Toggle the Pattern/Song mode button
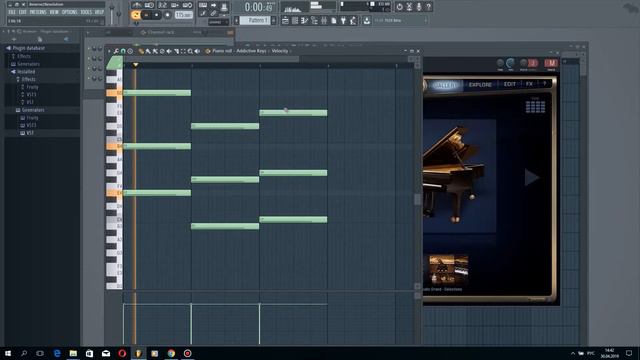This screenshot has width=640, height=360. pos(135,15)
